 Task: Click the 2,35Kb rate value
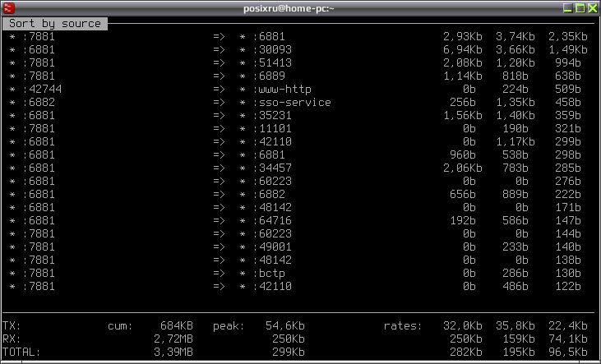tap(567, 37)
